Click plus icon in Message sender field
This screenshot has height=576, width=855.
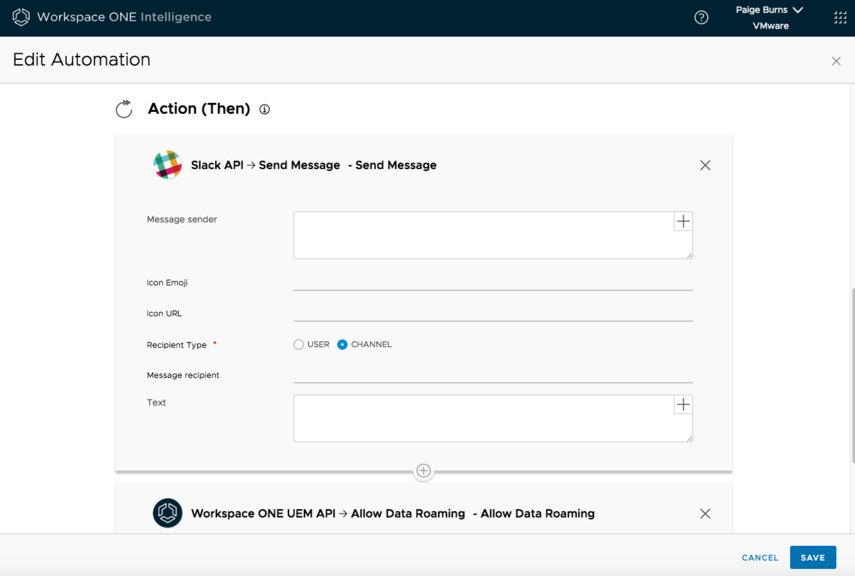pyautogui.click(x=683, y=221)
